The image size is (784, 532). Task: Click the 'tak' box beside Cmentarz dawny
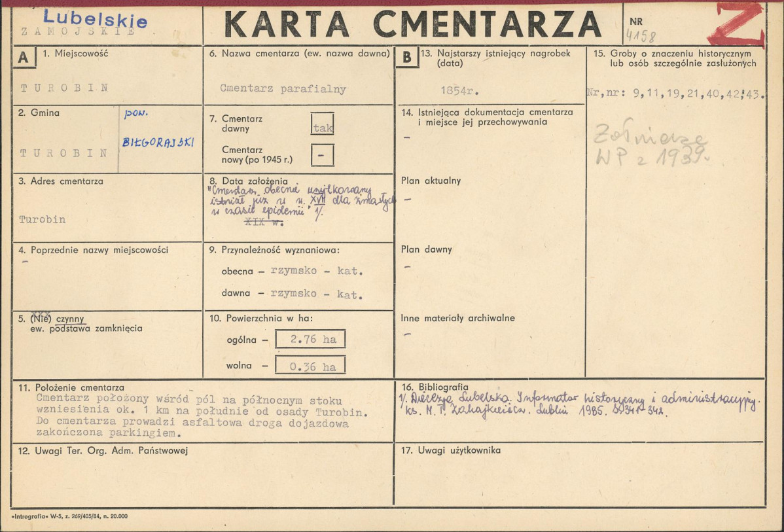click(x=322, y=124)
